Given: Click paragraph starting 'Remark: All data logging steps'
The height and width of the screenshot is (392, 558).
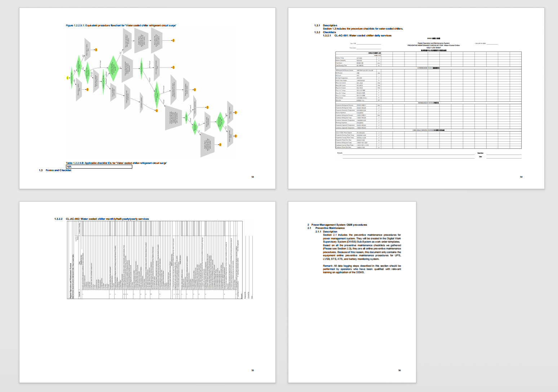Looking at the screenshot, I should 362,269.
